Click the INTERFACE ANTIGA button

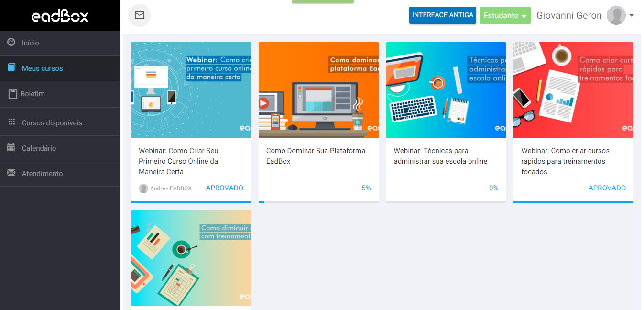click(443, 15)
